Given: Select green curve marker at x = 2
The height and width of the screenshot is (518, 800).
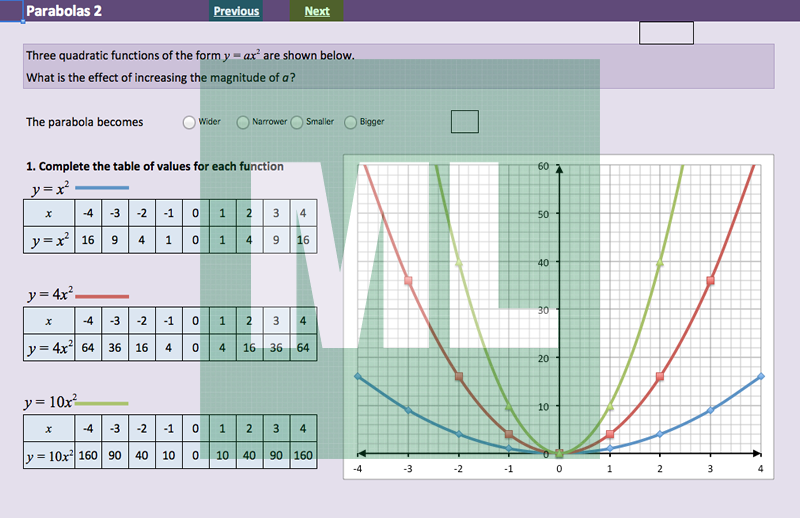Looking at the screenshot, I should tap(660, 264).
